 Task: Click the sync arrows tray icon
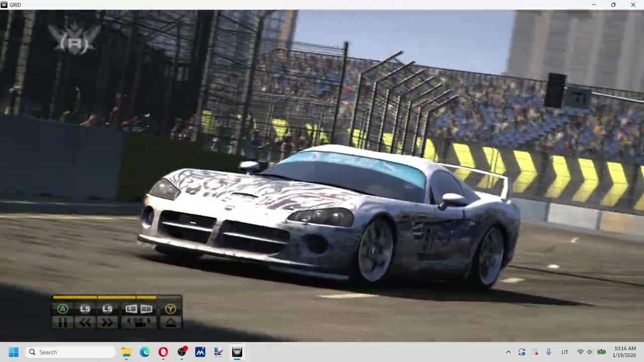[x=522, y=352]
